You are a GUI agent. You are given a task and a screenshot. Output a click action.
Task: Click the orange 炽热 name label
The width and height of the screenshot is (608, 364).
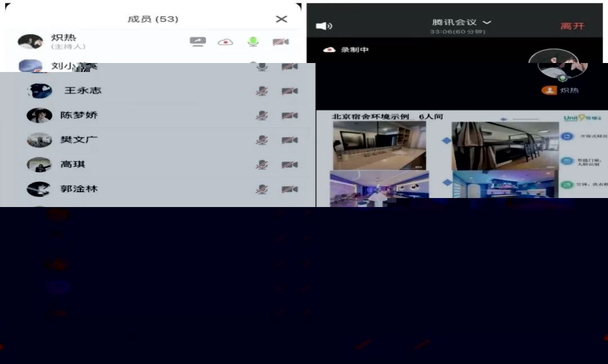tap(560, 91)
